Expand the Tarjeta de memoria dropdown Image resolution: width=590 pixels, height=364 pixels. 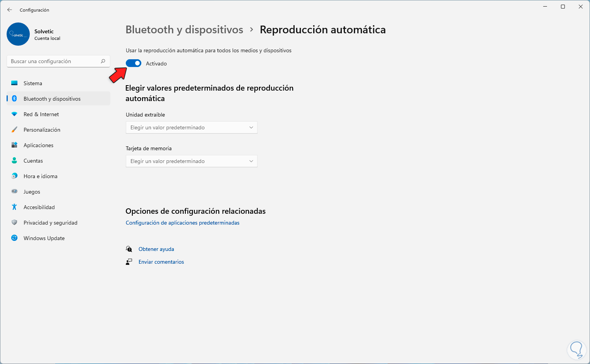point(191,161)
